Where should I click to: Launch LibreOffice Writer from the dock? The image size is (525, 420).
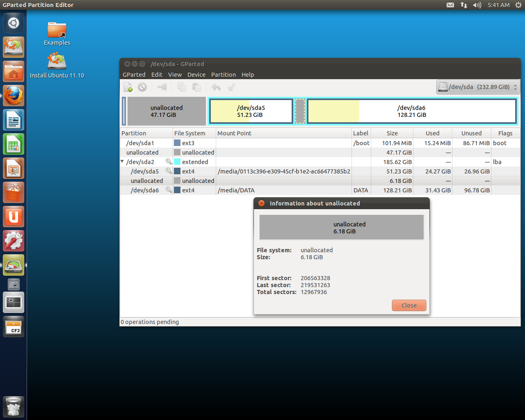14,120
